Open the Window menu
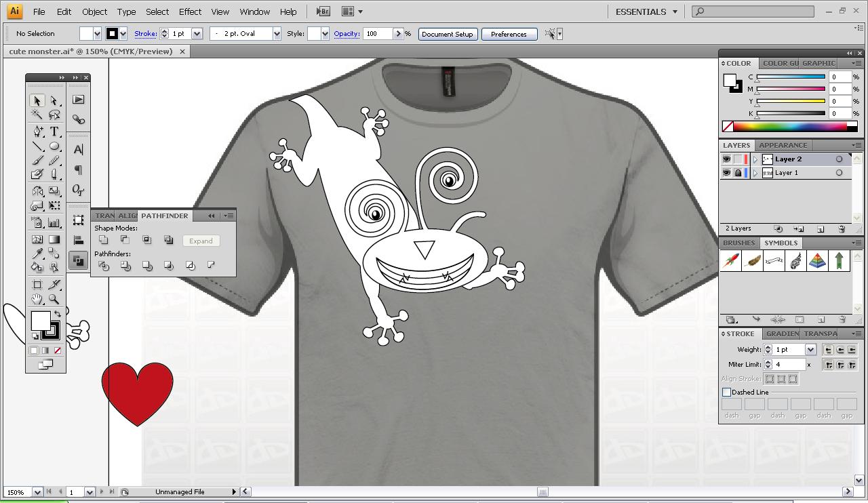The image size is (868, 503). point(254,12)
